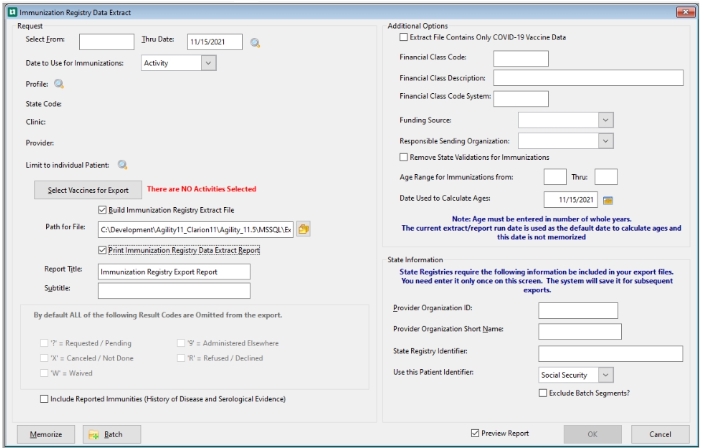Click the Select Vaccines for Export button
Image resolution: width=704 pixels, height=448 pixels.
pos(88,190)
